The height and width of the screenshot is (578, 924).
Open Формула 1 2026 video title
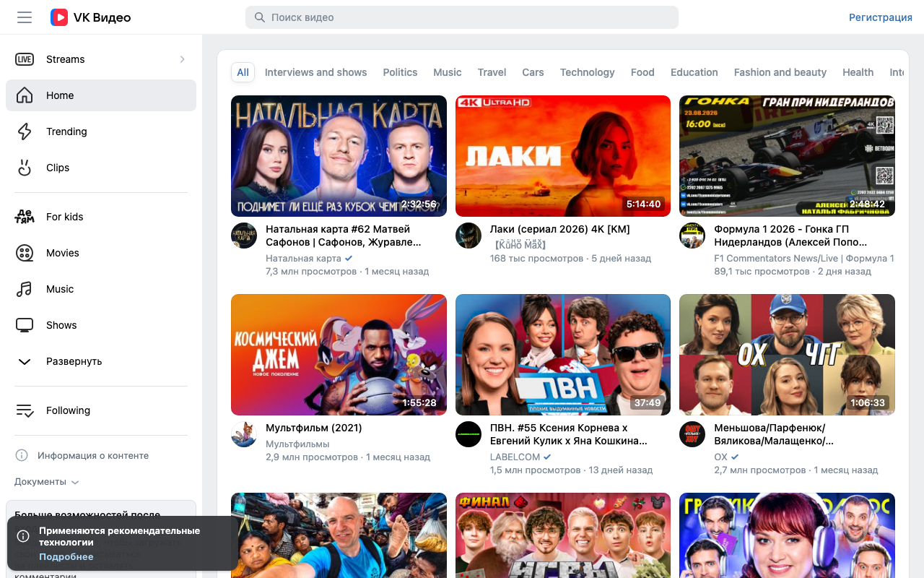pyautogui.click(x=791, y=236)
